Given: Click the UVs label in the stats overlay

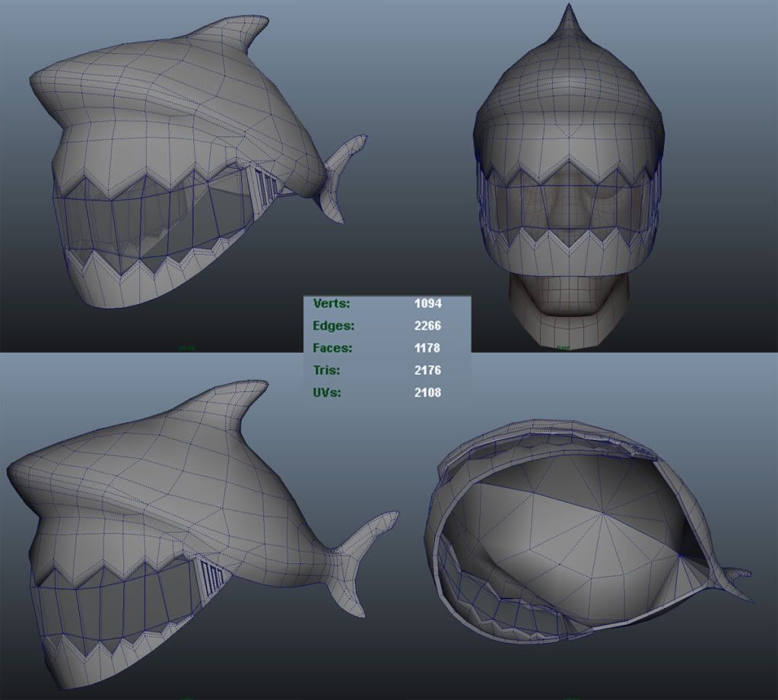Looking at the screenshot, I should [x=328, y=393].
